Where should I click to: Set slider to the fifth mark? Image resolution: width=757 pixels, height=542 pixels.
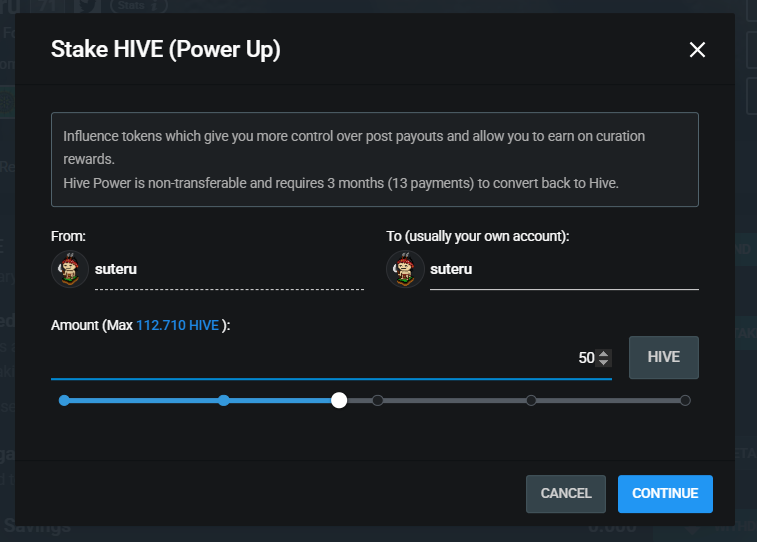[x=531, y=400]
